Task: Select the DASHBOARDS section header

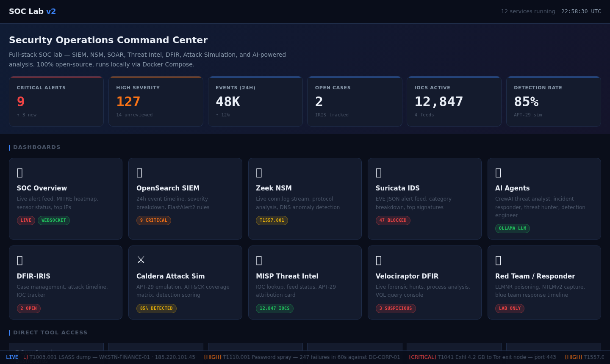Action: tap(37, 147)
